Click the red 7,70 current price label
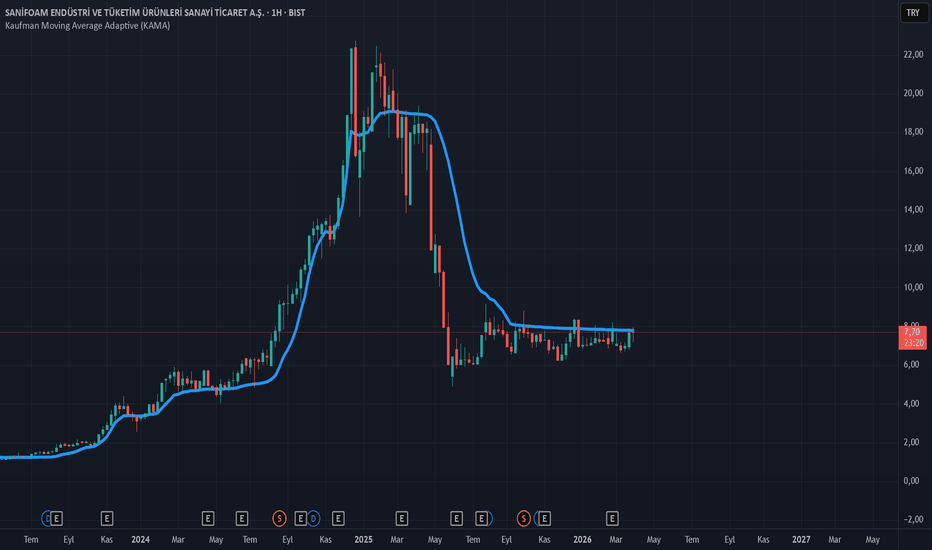Viewport: 932px width, 550px height. pyautogui.click(x=912, y=337)
